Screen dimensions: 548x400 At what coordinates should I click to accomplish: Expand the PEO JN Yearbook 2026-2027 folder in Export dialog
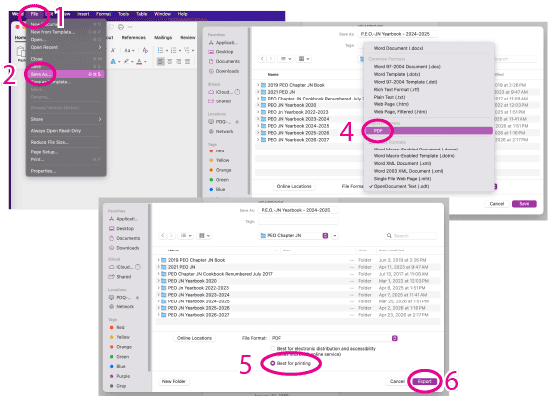click(159, 315)
